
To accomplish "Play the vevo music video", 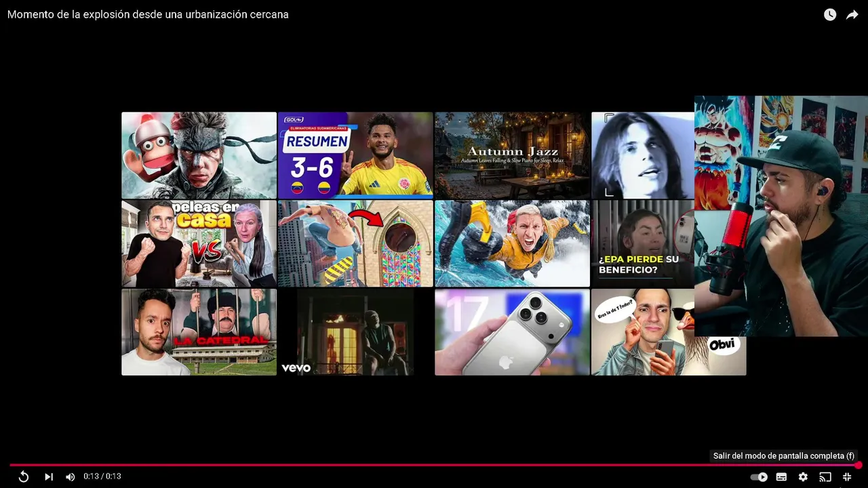I will tap(355, 332).
